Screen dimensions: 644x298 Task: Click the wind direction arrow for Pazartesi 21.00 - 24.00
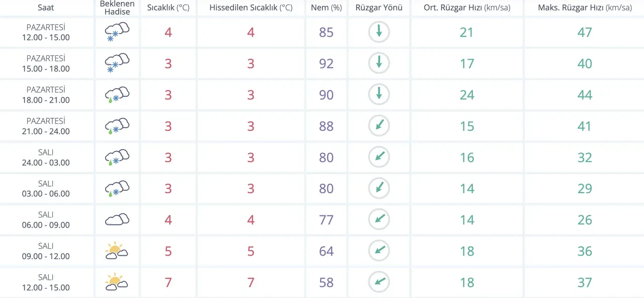pyautogui.click(x=379, y=126)
